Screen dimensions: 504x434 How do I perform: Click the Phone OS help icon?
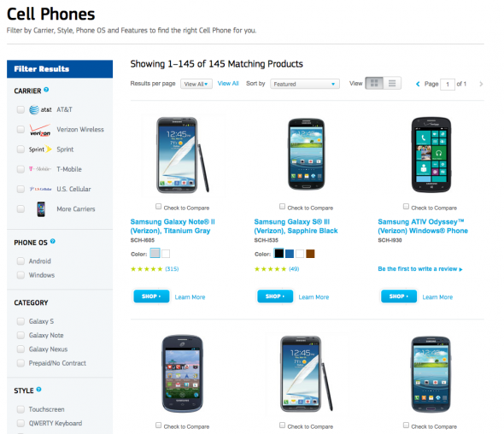pos(53,241)
